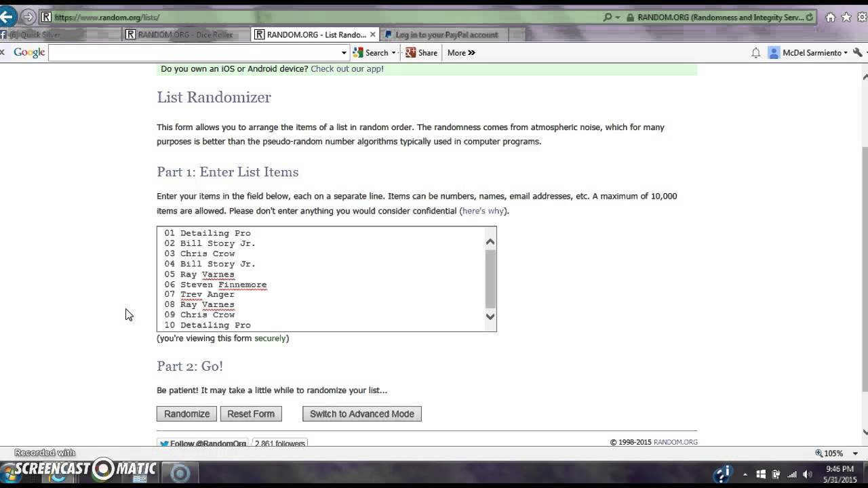
Task: Switch to the Quick Silver tab
Action: (61, 35)
